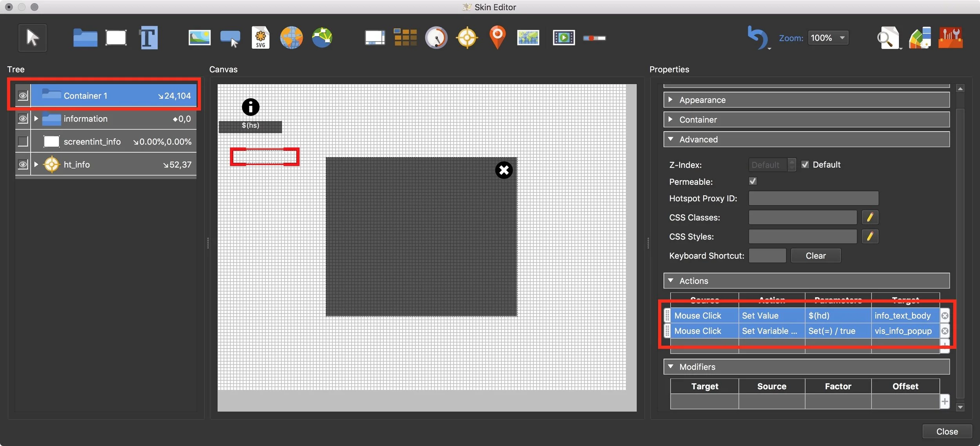Click the Z-Index stepper arrows

(792, 164)
